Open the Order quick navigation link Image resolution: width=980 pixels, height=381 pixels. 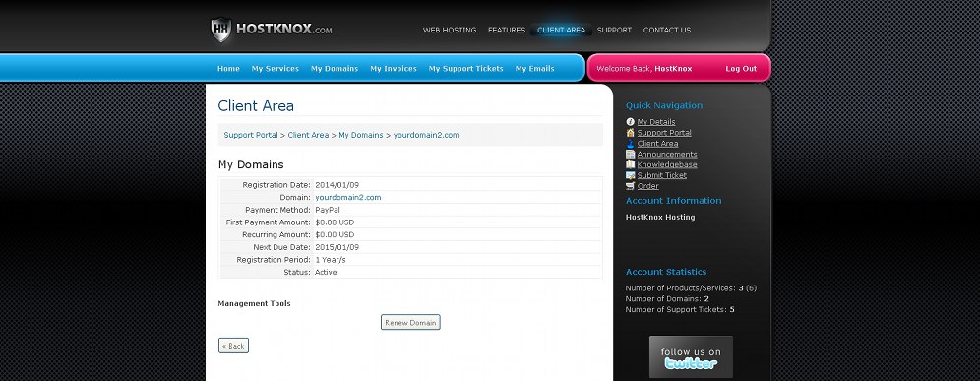[x=648, y=186]
